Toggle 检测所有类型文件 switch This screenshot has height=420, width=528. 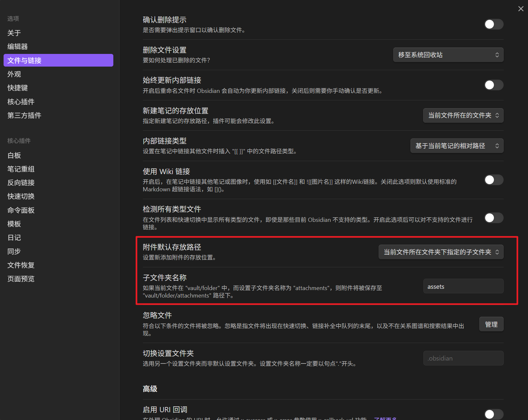tap(494, 218)
